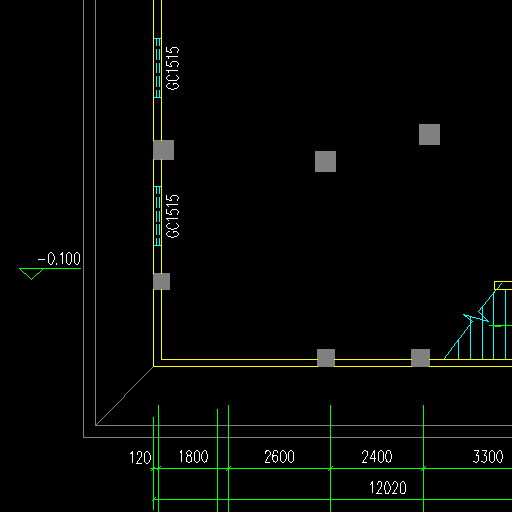The width and height of the screenshot is (512, 512).
Task: Click the 1800 dimension text
Action: pyautogui.click(x=193, y=457)
